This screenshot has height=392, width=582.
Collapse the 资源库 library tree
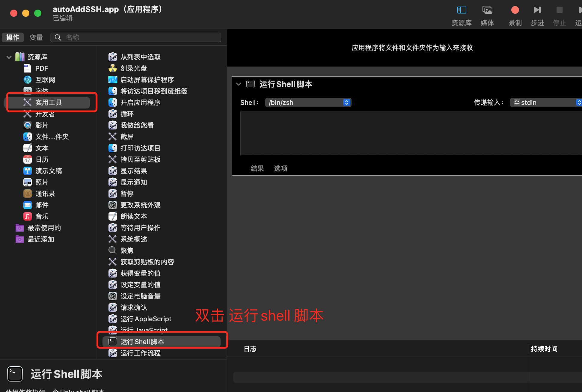coord(9,57)
